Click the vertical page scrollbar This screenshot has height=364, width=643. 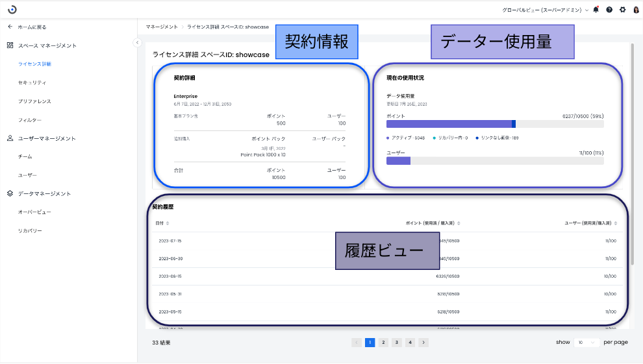pyautogui.click(x=633, y=154)
